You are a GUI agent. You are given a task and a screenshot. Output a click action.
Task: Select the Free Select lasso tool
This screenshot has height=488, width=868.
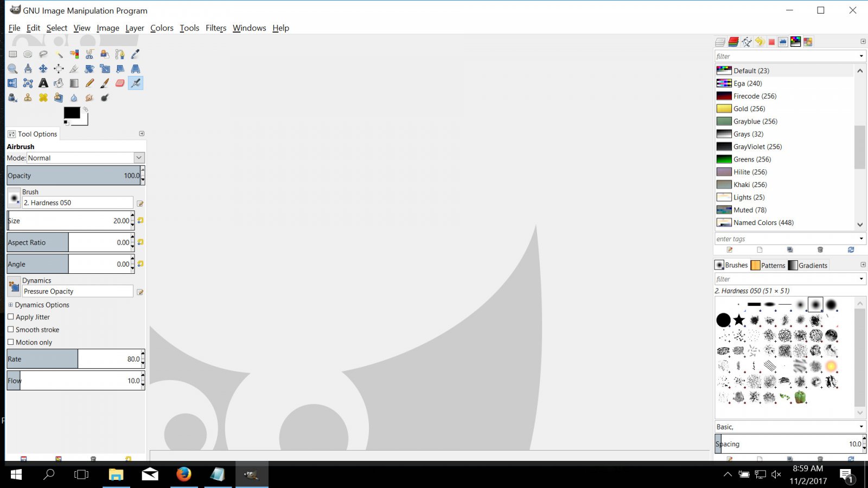coord(43,54)
